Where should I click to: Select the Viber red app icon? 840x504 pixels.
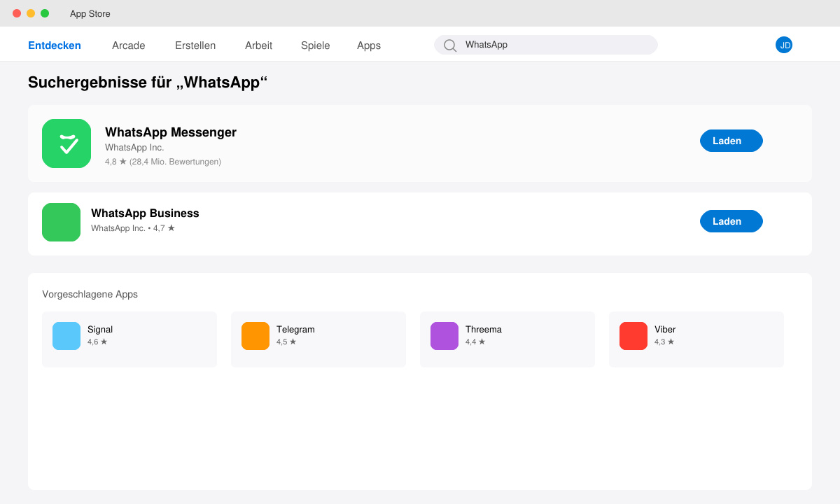pyautogui.click(x=633, y=336)
